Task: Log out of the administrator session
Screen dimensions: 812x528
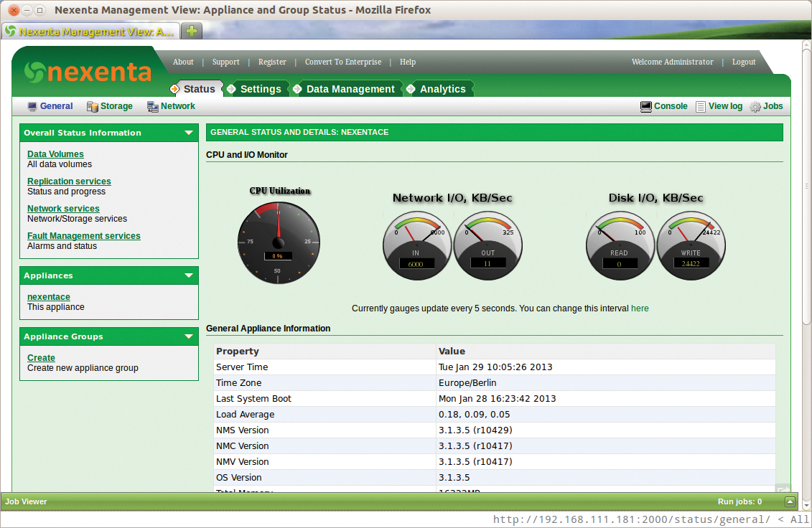Action: (x=743, y=62)
